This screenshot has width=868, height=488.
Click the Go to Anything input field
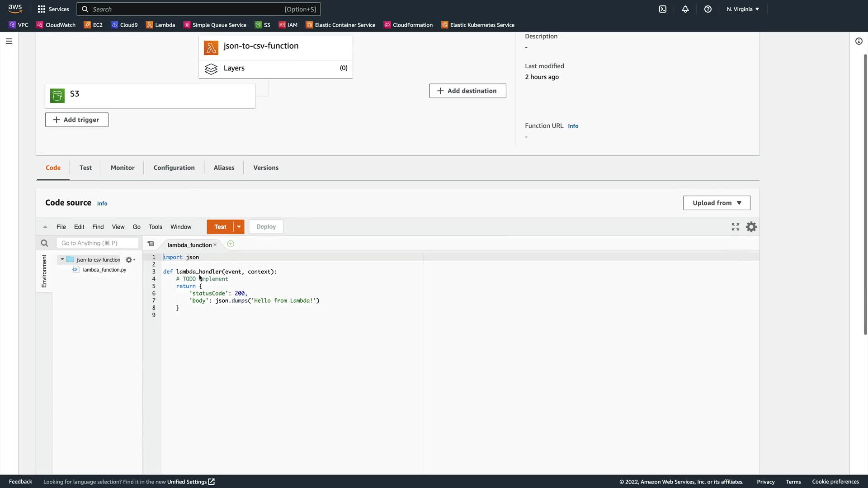(x=97, y=243)
